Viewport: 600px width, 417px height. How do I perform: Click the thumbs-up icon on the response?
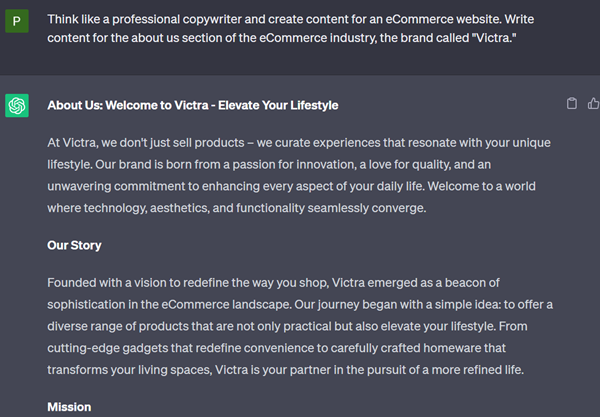tap(593, 104)
